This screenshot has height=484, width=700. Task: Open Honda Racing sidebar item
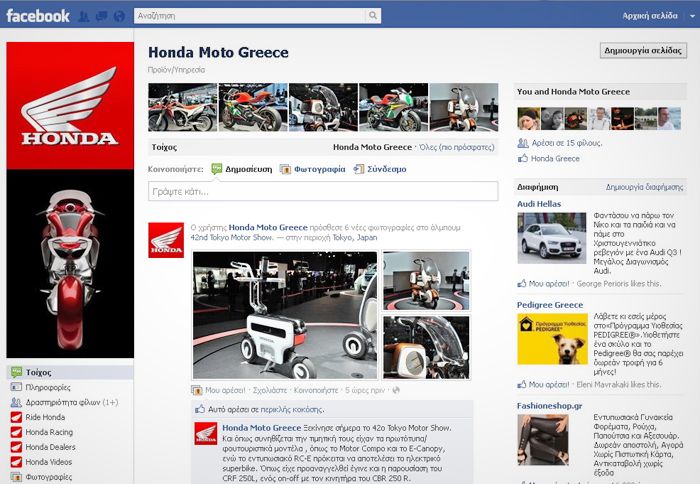pyautogui.click(x=49, y=432)
